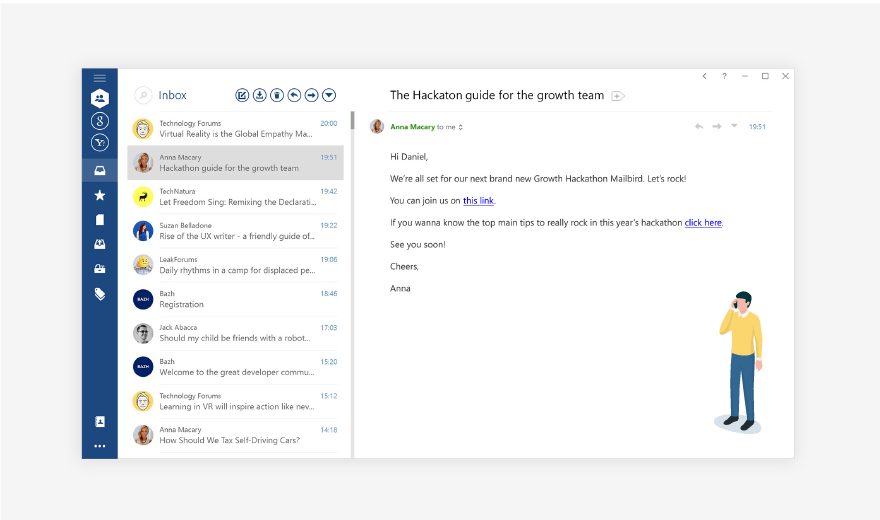Click the forward arrow in the Inbox toolbar
880x520 pixels.
pos(312,95)
